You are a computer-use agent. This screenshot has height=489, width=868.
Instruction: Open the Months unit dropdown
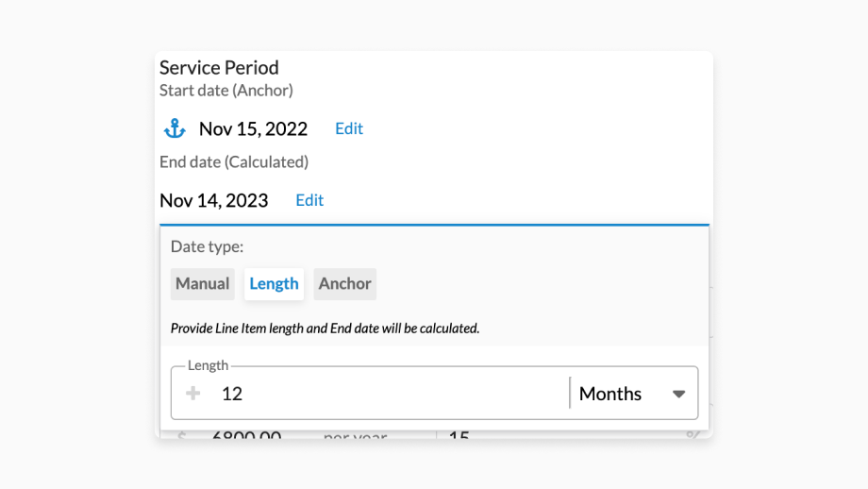pos(632,394)
